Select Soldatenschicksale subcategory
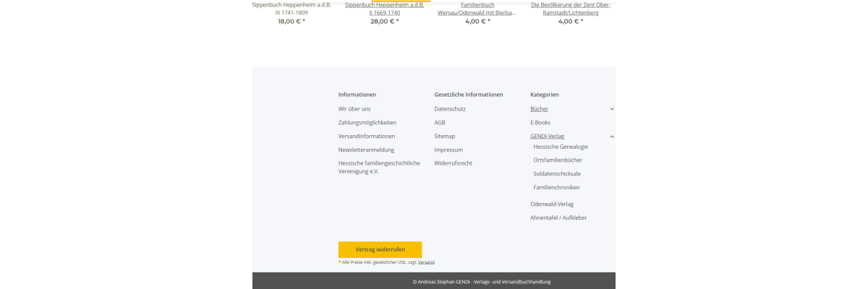This screenshot has width=868, height=289. pos(557,174)
